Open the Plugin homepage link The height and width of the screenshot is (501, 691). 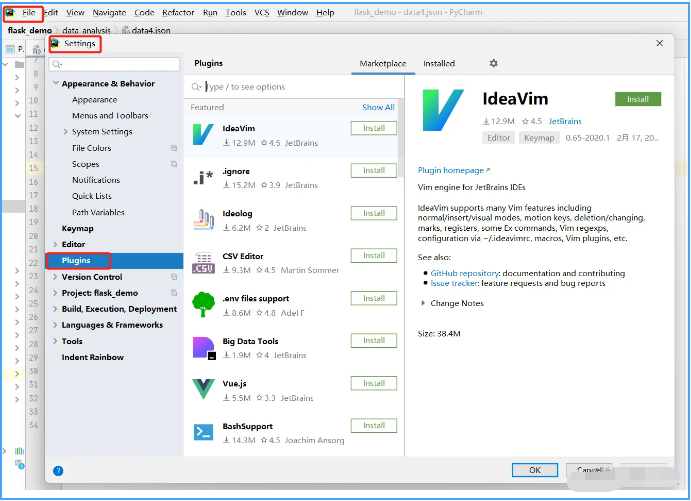tap(453, 170)
